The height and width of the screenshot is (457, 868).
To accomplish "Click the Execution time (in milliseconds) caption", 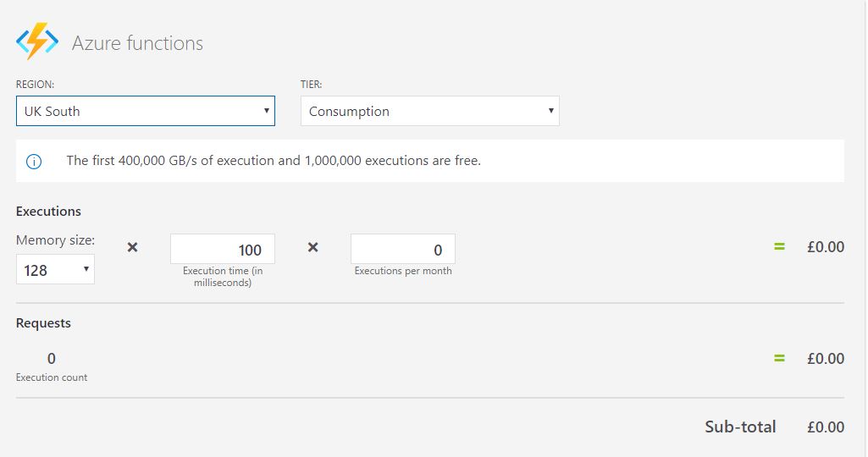I will point(223,277).
